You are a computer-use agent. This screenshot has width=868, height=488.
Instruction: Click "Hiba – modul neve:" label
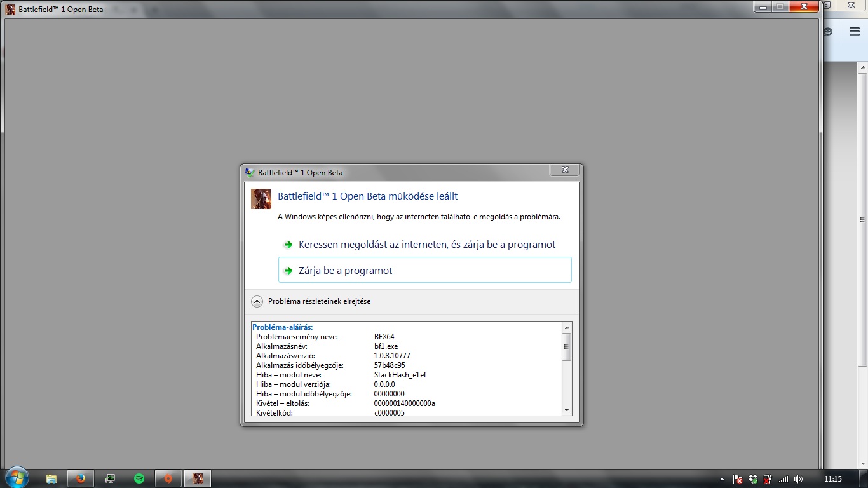pyautogui.click(x=287, y=375)
